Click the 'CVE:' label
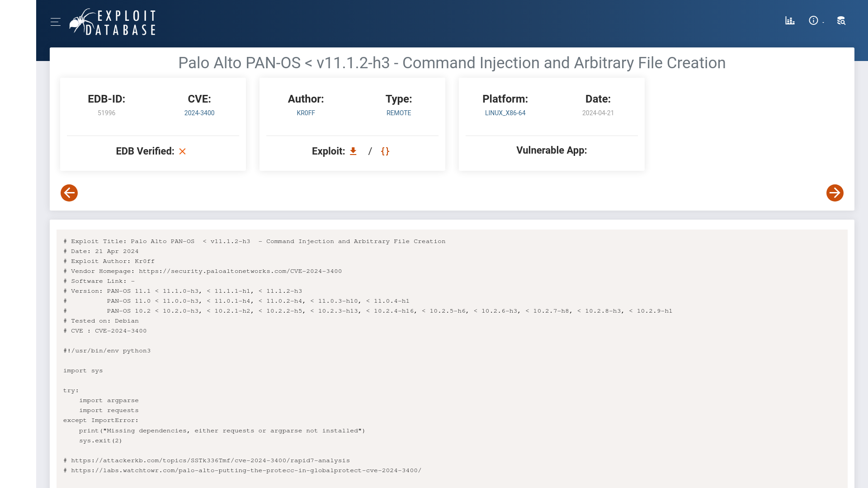868x488 pixels. tap(199, 99)
